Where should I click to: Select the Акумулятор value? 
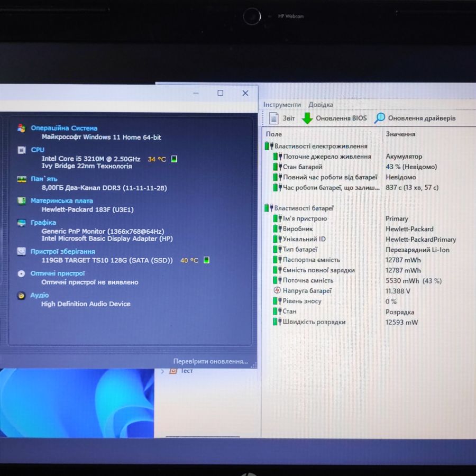click(404, 157)
